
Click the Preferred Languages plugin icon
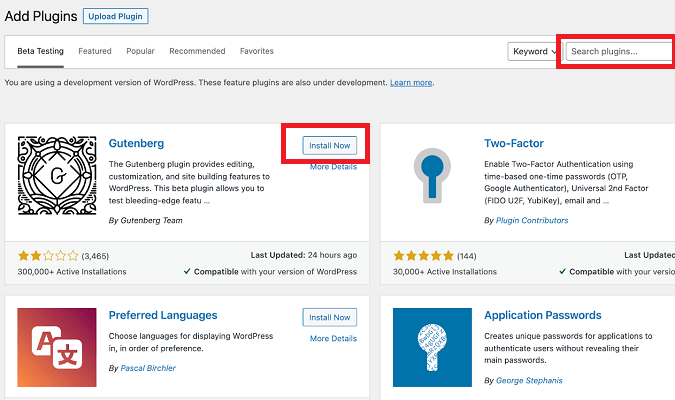[x=57, y=347]
